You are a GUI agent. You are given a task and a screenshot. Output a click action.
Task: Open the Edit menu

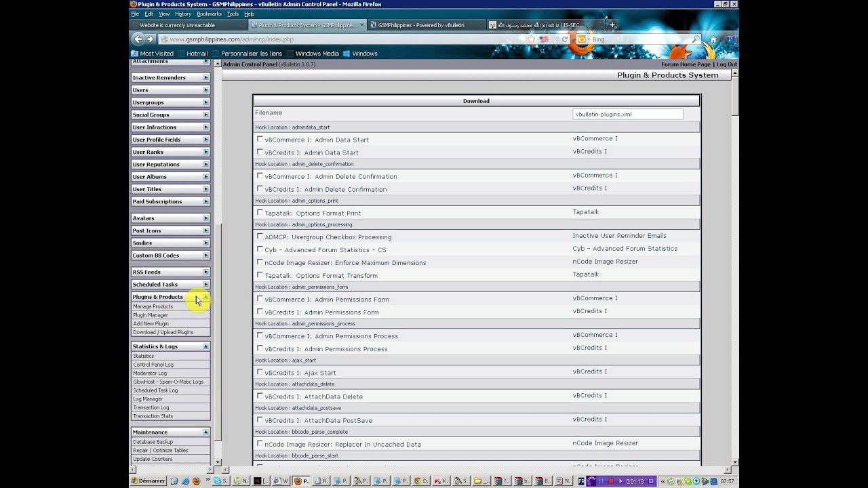(x=149, y=14)
